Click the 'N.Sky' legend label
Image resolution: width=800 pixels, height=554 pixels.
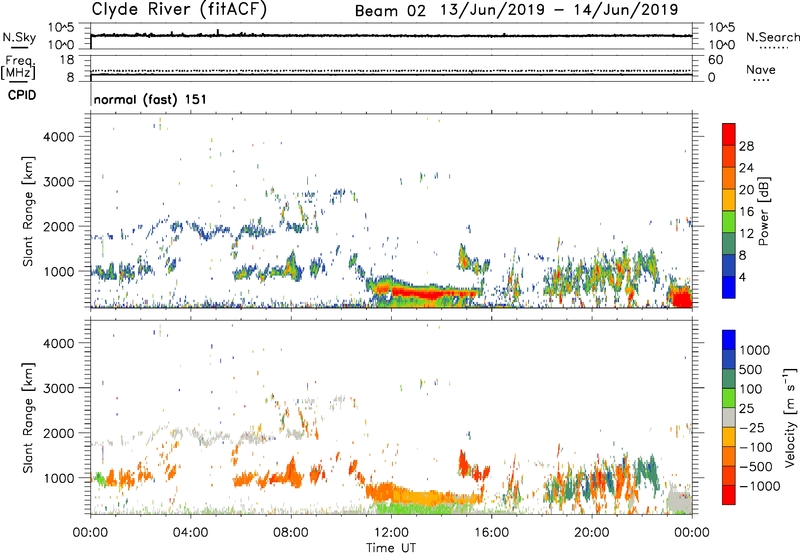(19, 37)
